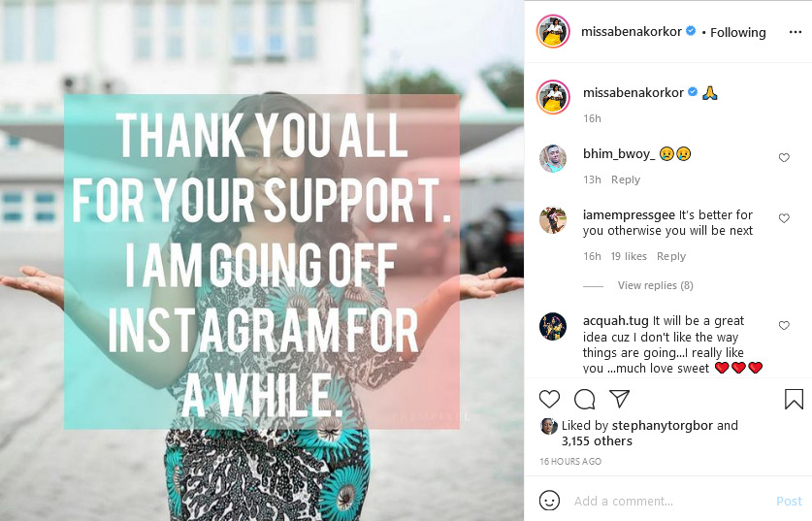
Task: Reply to iamempressgee's comment
Action: [x=671, y=256]
